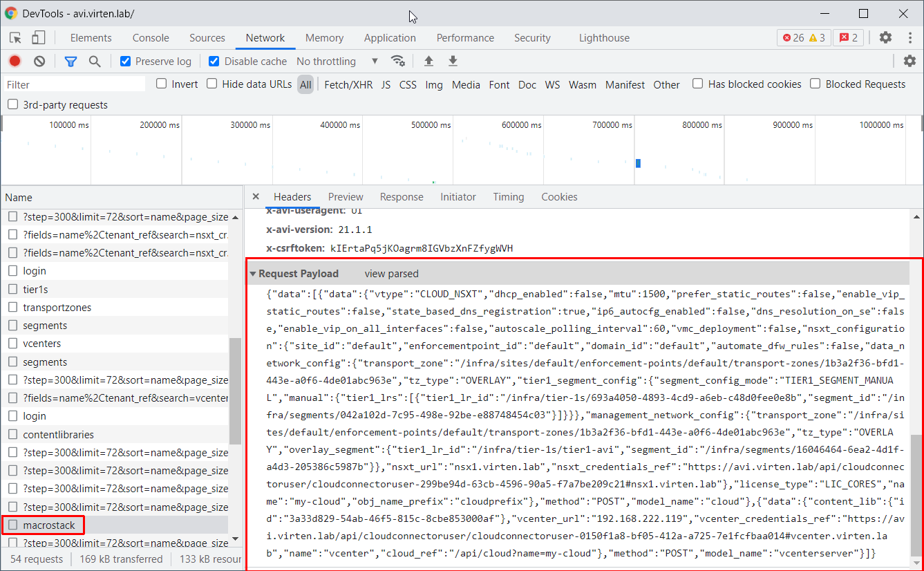Show the Initiator tab of request
This screenshot has height=571, width=924.
click(458, 197)
